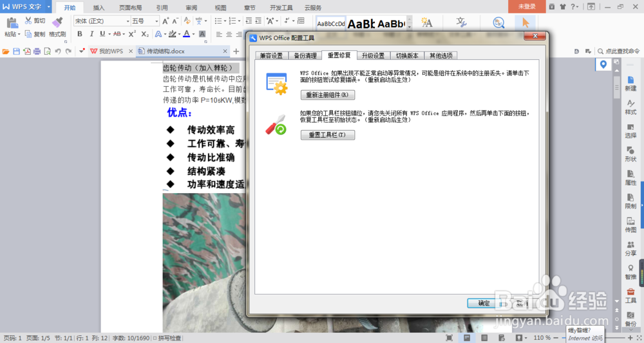644x343 pixels.
Task: Toggle underline formatting
Action: tap(102, 34)
